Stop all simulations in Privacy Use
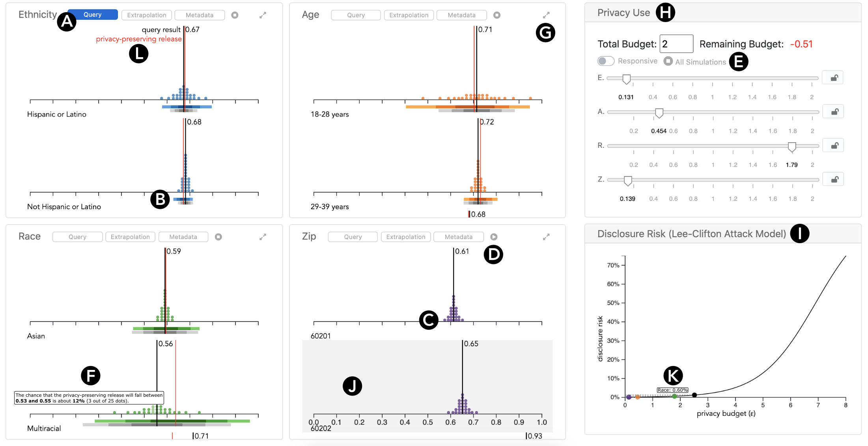 pyautogui.click(x=668, y=61)
